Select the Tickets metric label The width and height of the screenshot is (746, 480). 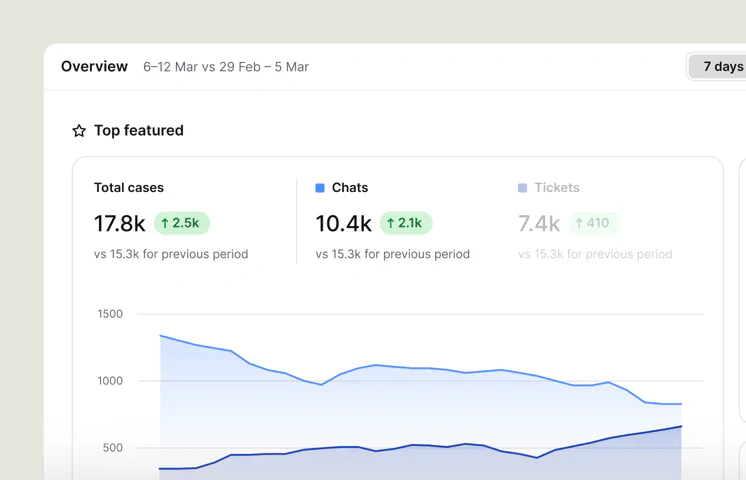tap(557, 188)
